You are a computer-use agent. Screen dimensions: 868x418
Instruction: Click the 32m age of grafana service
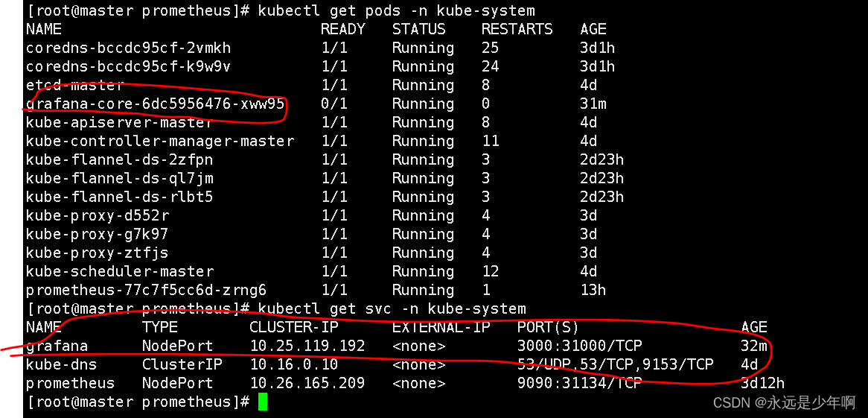754,346
